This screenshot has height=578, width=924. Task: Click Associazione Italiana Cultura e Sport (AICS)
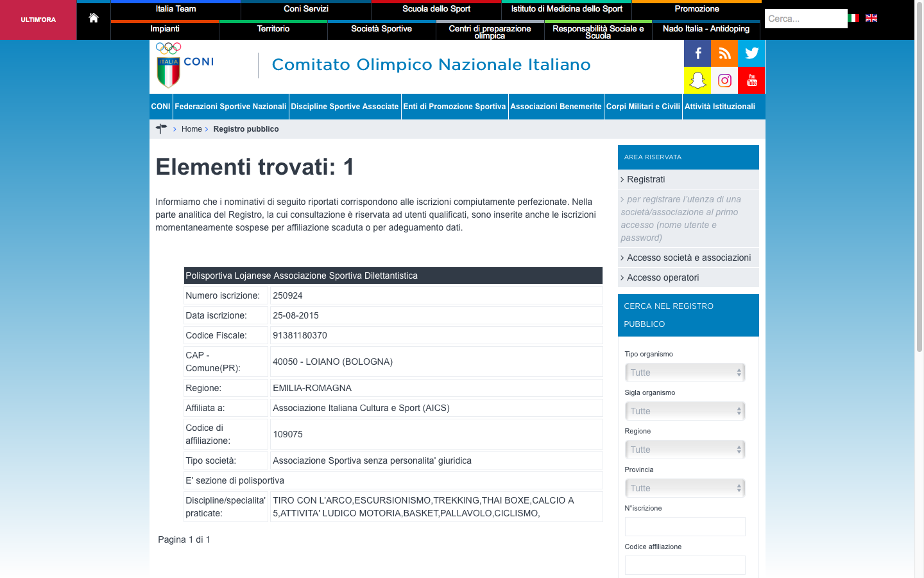pyautogui.click(x=361, y=408)
